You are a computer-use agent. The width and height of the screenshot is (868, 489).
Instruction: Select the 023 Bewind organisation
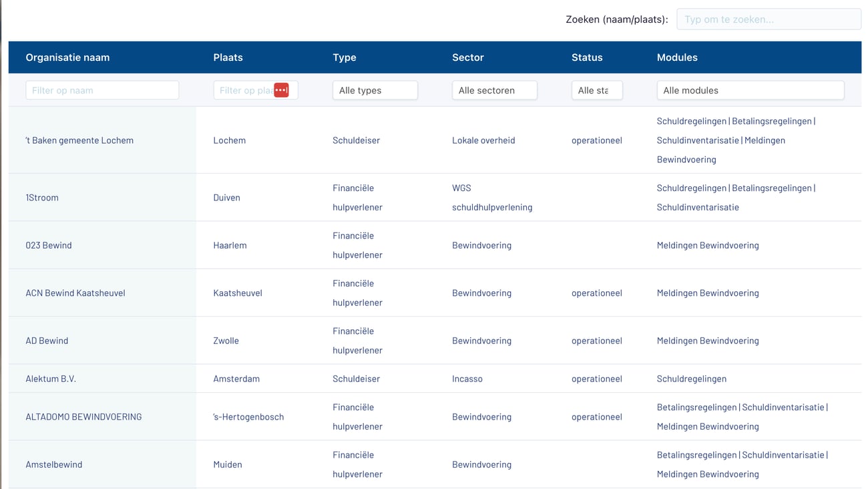click(x=49, y=245)
